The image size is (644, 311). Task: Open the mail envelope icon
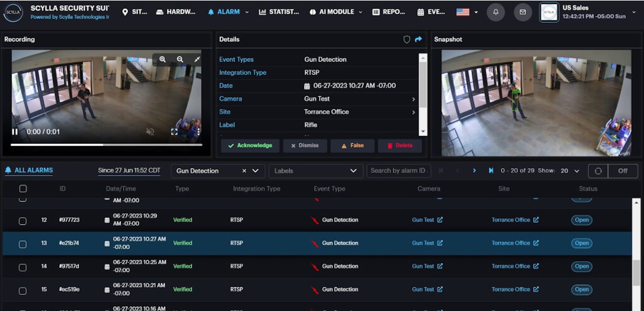(523, 12)
